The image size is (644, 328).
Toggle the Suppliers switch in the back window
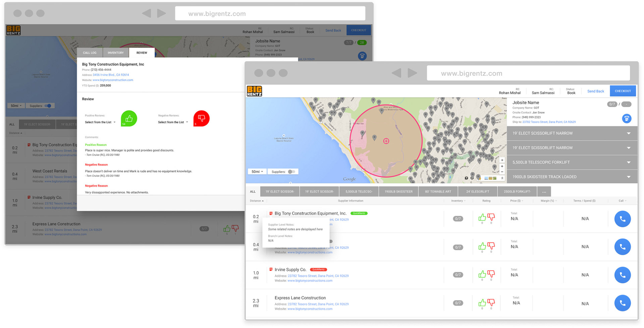point(48,106)
